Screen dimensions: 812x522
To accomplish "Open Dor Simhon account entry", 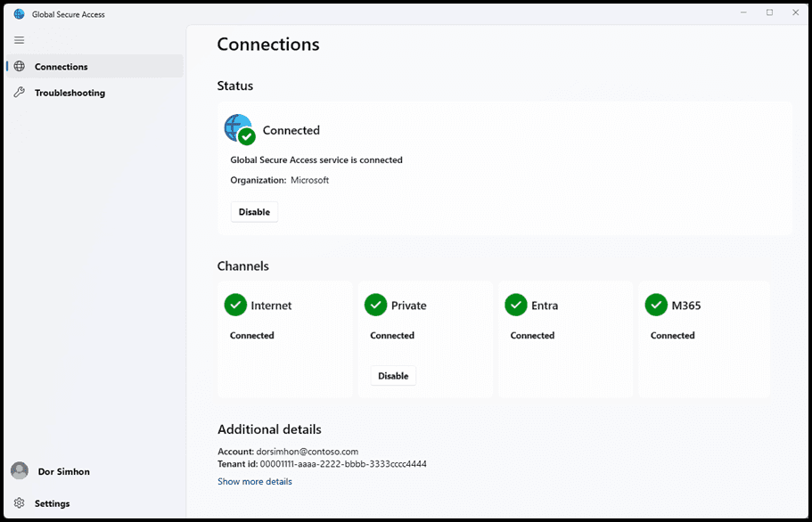I will click(94, 471).
